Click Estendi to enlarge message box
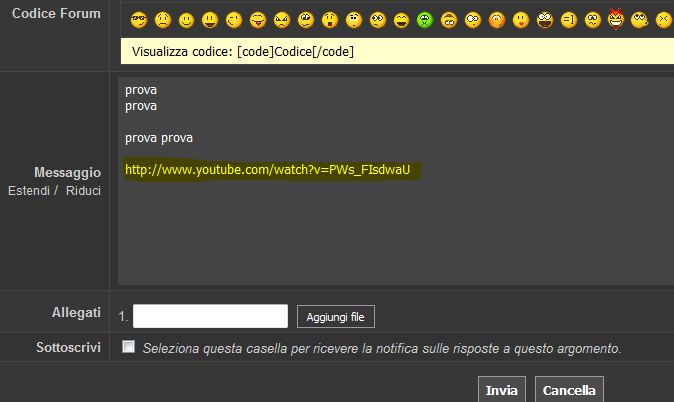Viewport: 674px width, 402px height. coord(29,190)
